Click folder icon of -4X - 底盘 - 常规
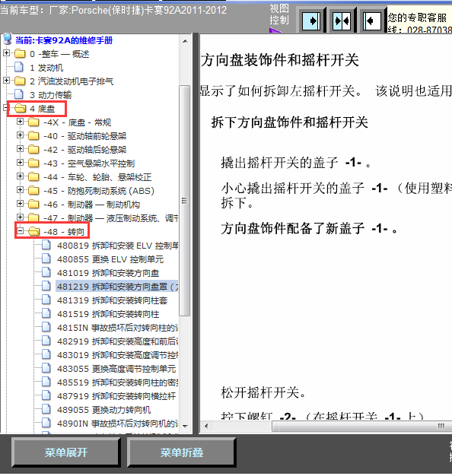The image size is (452, 476). [x=33, y=122]
